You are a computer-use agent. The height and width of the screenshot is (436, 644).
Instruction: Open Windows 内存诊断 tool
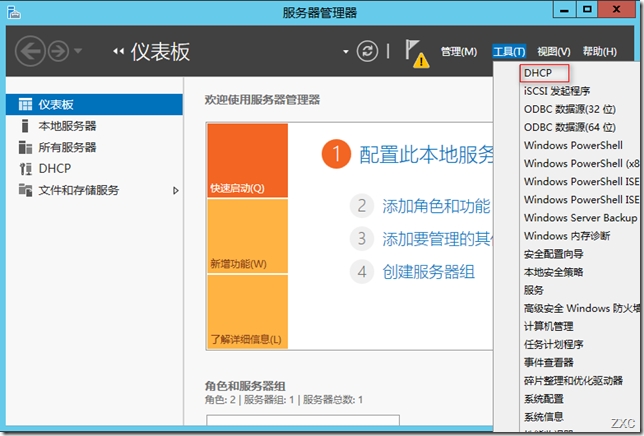click(x=567, y=236)
